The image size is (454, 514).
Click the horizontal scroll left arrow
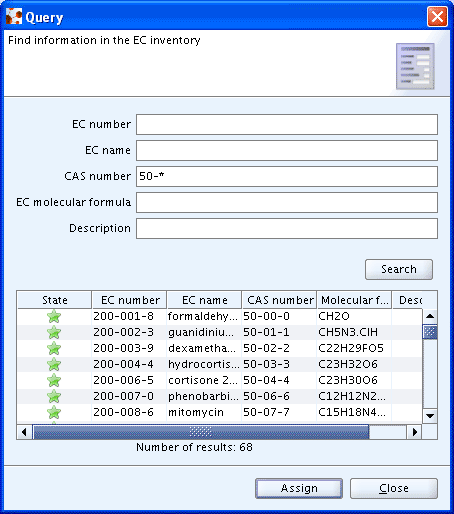[24, 432]
